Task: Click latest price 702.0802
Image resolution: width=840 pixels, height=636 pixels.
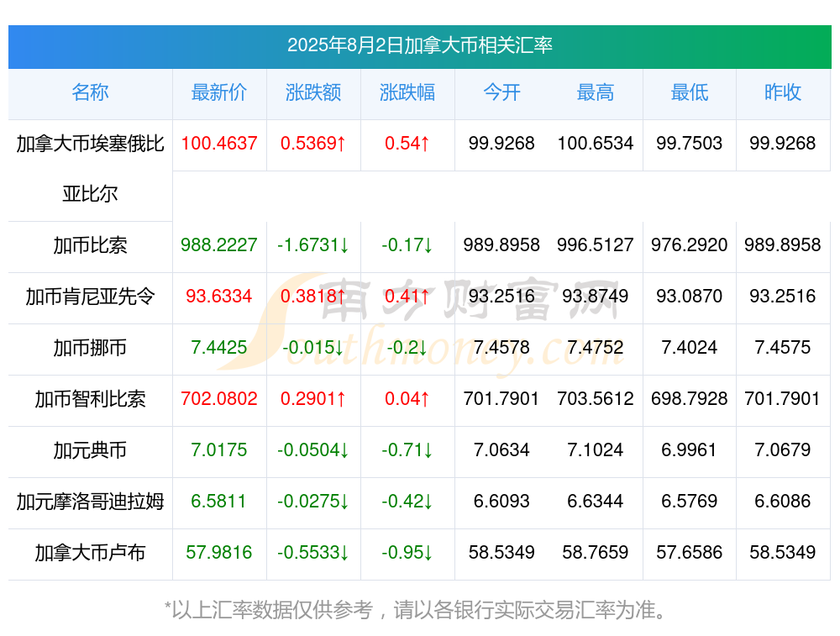Action: coord(219,399)
